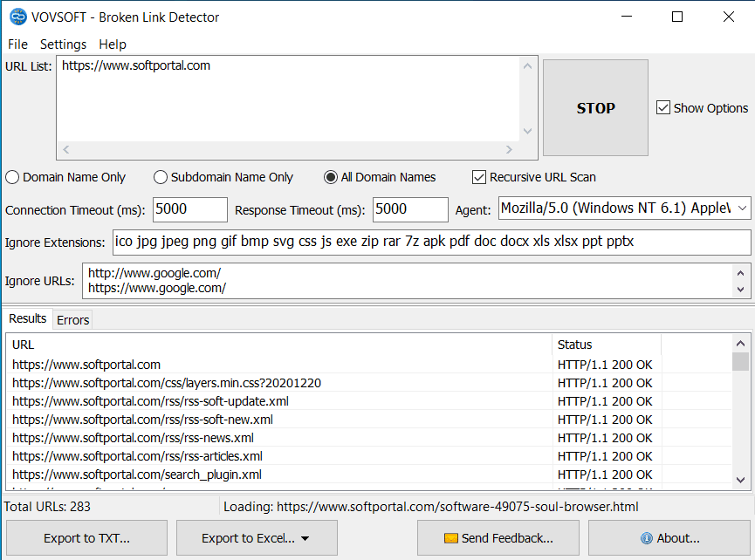Click the results list scrollbar thumb
Image resolution: width=755 pixels, height=560 pixels.
[740, 362]
